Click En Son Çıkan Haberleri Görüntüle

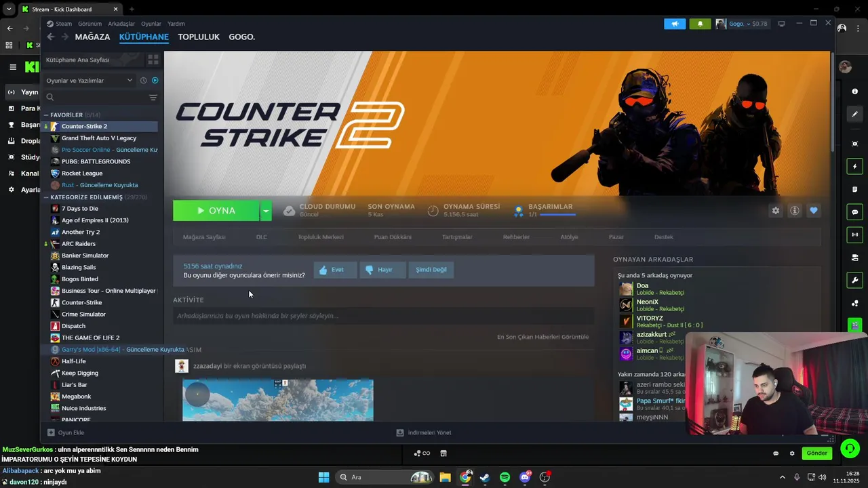(542, 337)
